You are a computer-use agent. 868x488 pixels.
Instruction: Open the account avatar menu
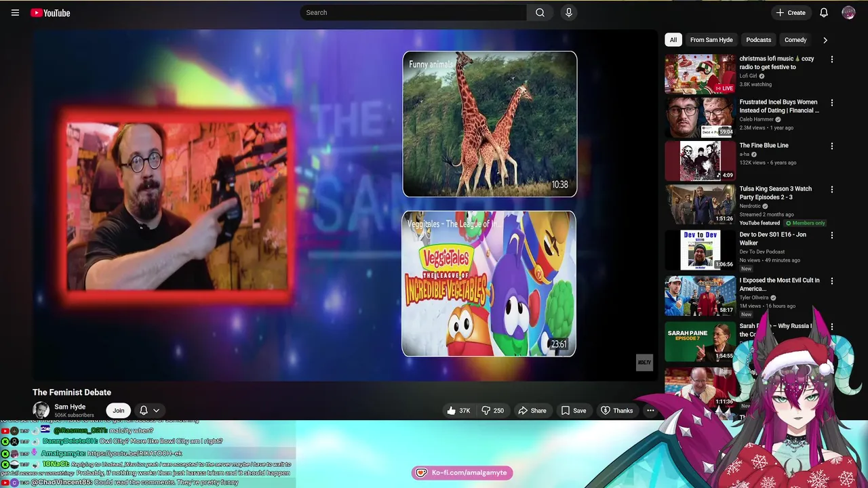pos(848,12)
